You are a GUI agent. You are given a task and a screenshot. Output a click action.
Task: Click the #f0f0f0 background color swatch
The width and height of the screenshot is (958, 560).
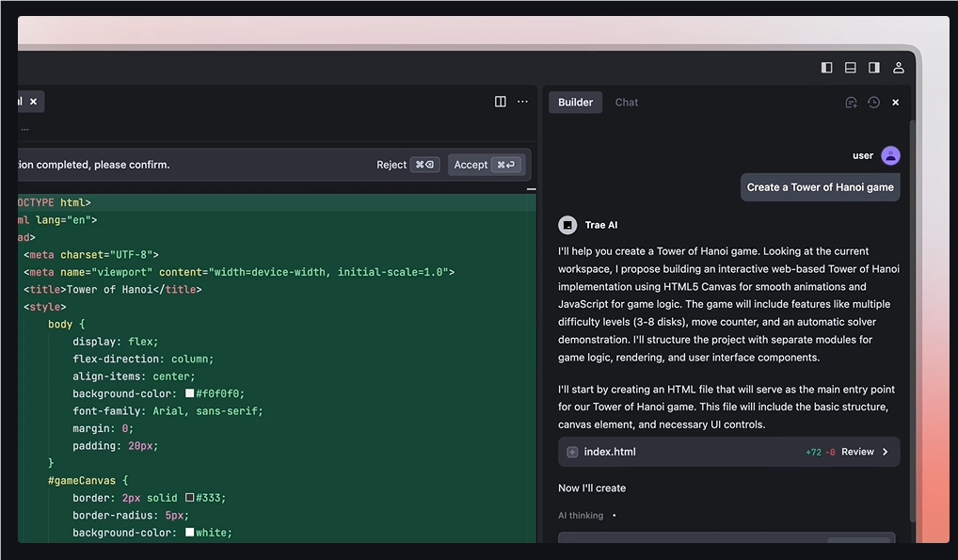coord(189,393)
